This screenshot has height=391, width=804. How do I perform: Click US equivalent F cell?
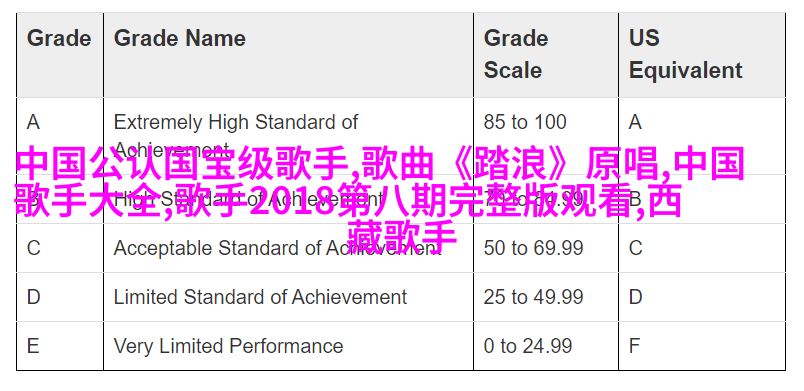pos(702,346)
